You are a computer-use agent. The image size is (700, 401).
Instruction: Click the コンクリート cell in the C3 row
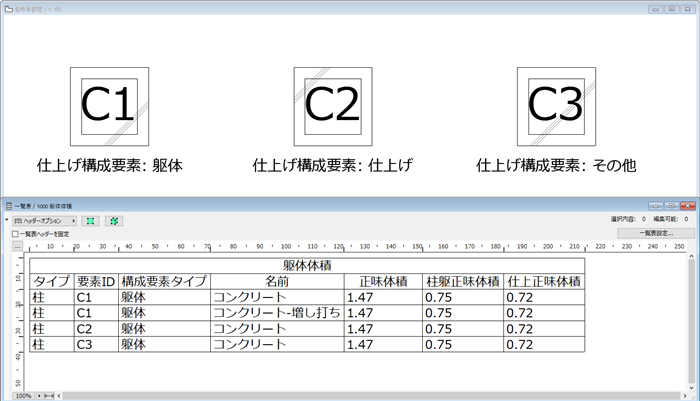(277, 344)
